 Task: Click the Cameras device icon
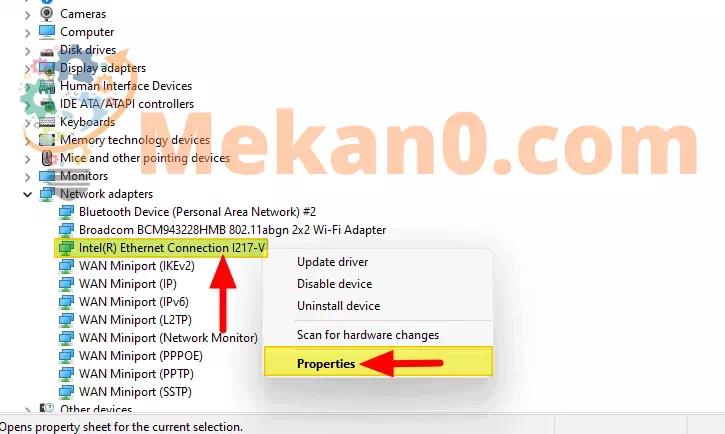(x=47, y=14)
